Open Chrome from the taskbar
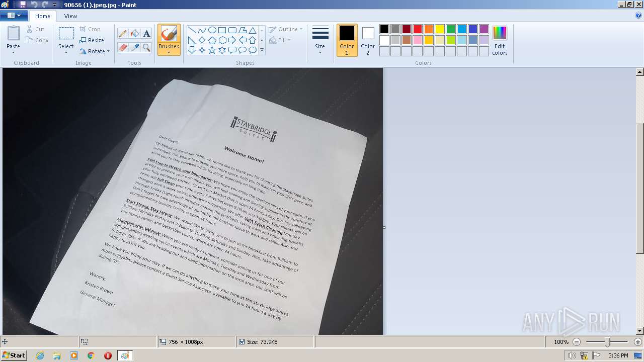 tap(91, 355)
